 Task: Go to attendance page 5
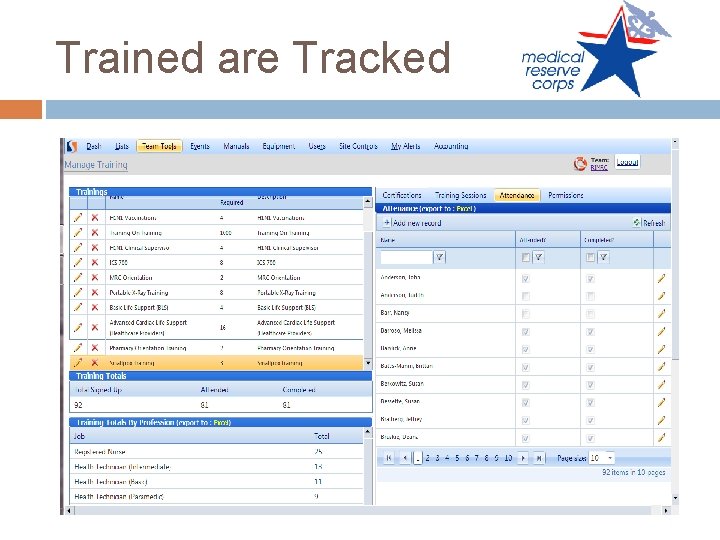click(457, 458)
